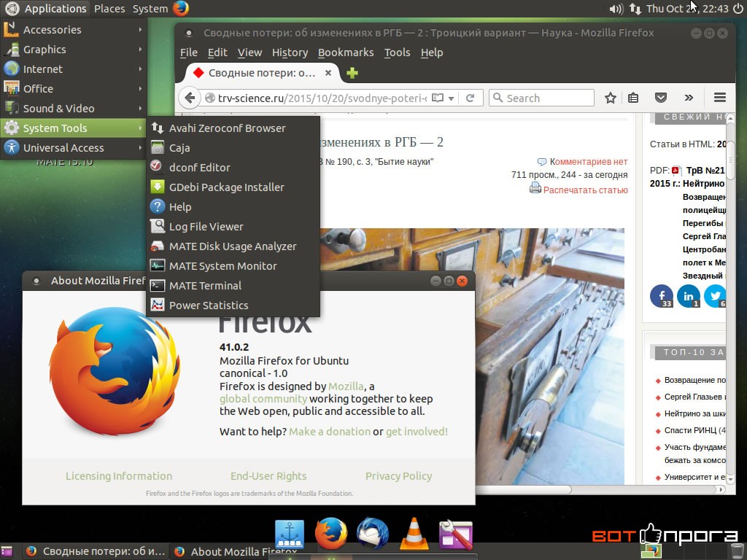Launch GDebi Package Installer

click(x=233, y=187)
